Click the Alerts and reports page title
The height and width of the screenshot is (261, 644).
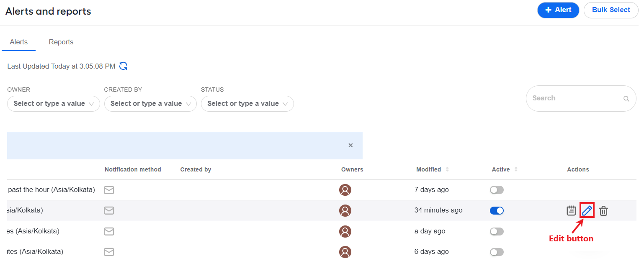[48, 11]
